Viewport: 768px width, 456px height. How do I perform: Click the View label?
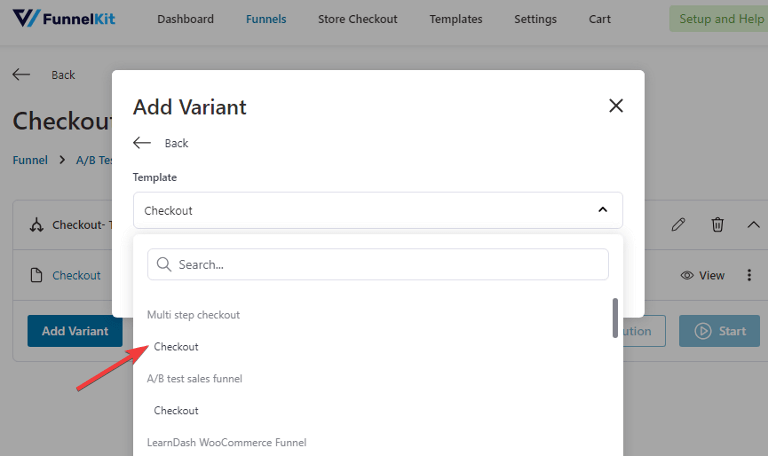click(712, 275)
